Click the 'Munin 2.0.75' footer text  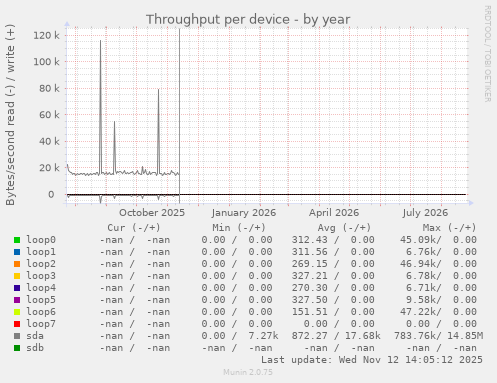pyautogui.click(x=248, y=372)
